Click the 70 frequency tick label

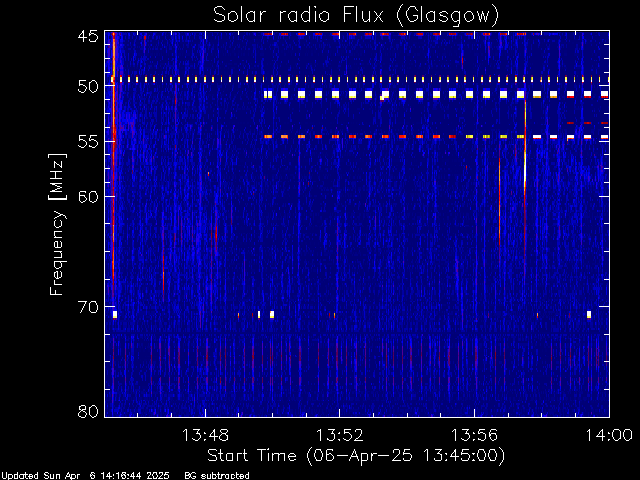[x=88, y=307]
